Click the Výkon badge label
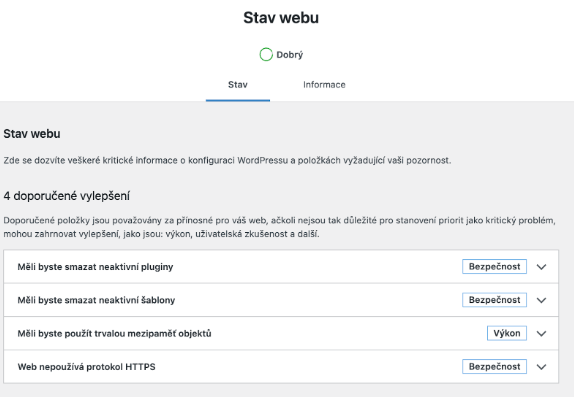574x397 pixels. point(507,333)
